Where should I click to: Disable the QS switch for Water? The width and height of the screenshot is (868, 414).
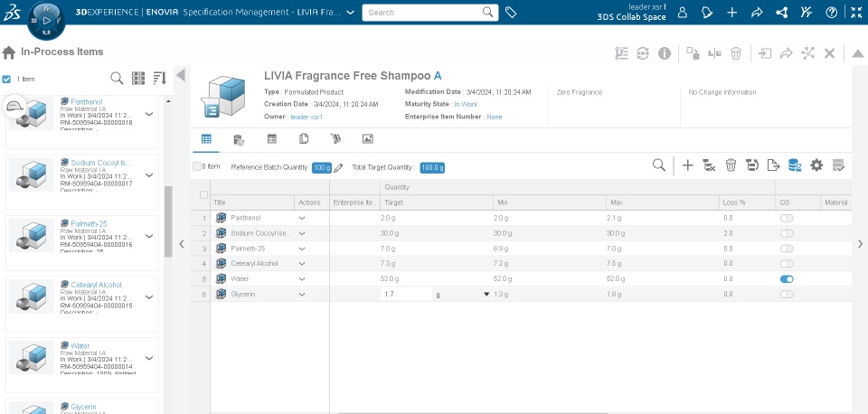click(x=787, y=279)
